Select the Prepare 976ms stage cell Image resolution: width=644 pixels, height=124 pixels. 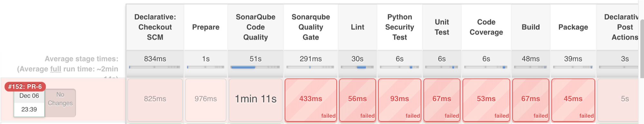(206, 100)
